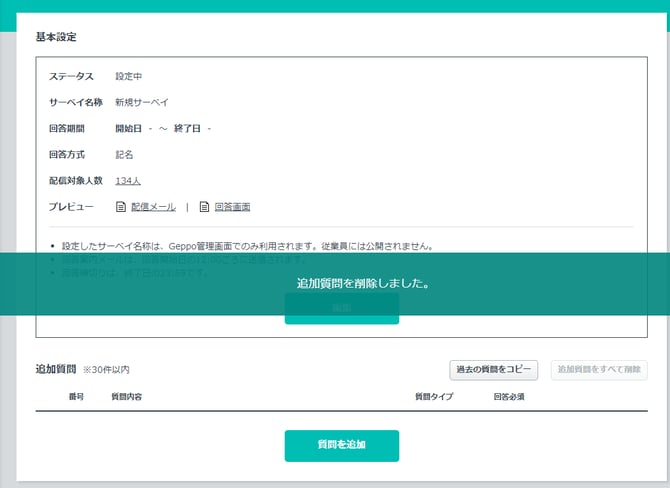
Task: Select the 設定中 status value
Action: click(x=129, y=76)
